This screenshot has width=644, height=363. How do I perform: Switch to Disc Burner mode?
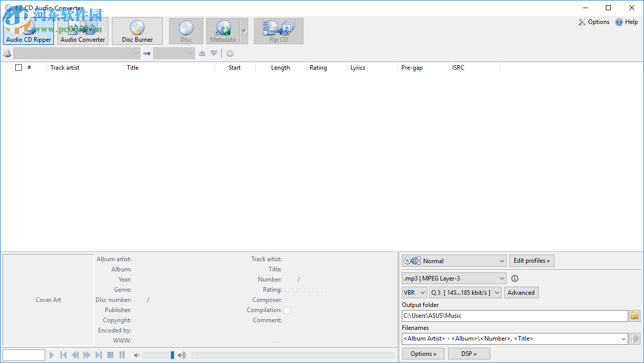coord(137,31)
